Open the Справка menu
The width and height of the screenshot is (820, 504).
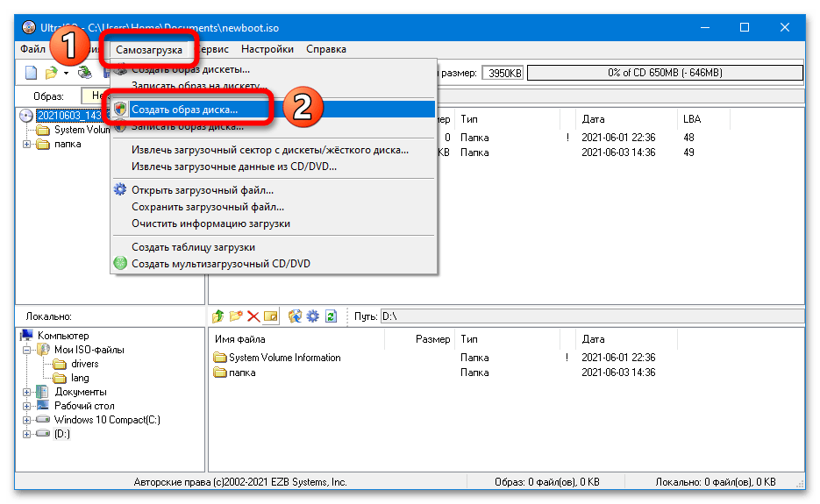[x=325, y=49]
